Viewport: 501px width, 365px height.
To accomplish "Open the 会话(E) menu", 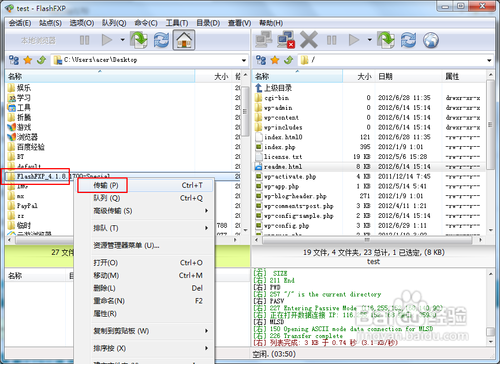I will pos(20,23).
